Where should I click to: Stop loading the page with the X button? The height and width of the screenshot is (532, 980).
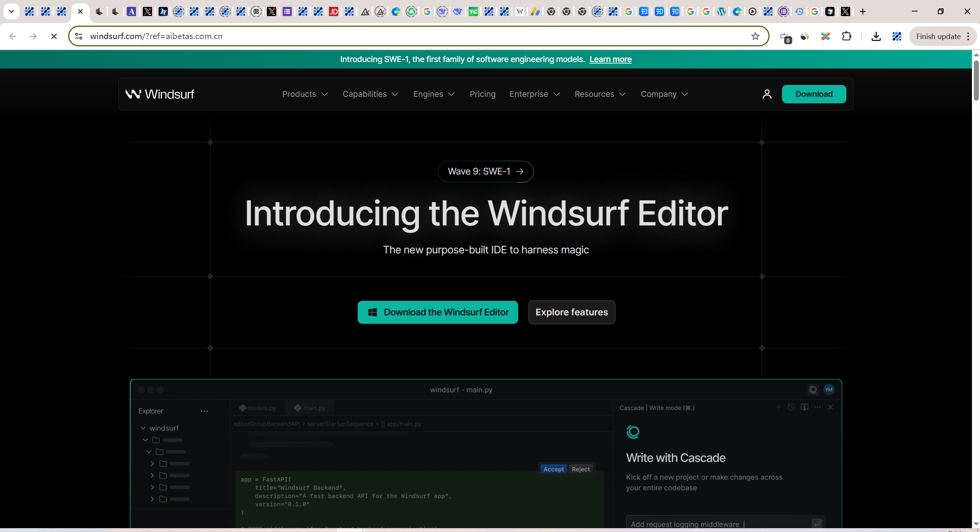54,36
